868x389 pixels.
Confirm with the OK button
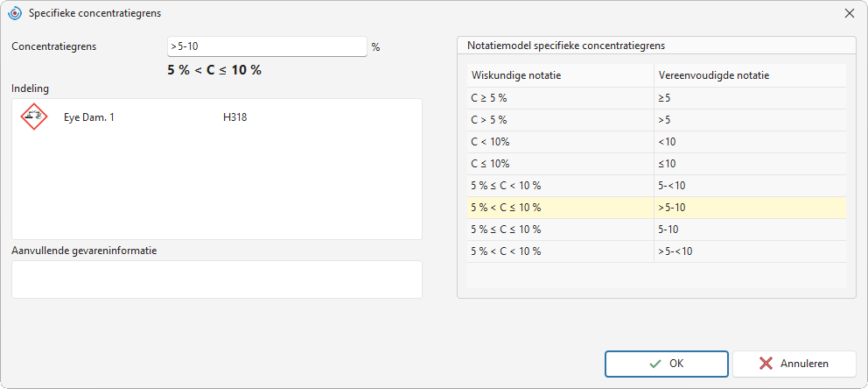click(667, 364)
